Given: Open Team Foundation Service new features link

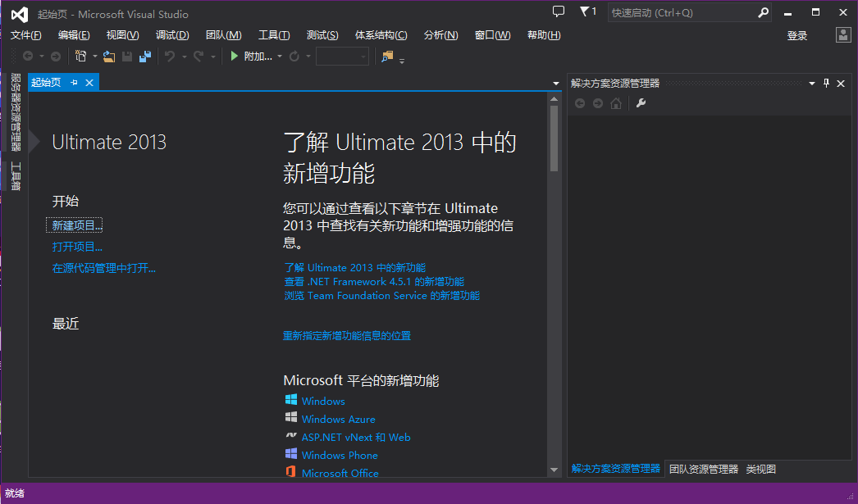Looking at the screenshot, I should click(x=382, y=296).
